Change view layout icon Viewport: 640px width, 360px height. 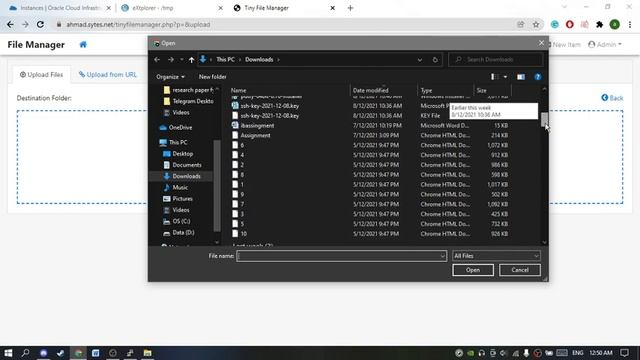pyautogui.click(x=494, y=77)
